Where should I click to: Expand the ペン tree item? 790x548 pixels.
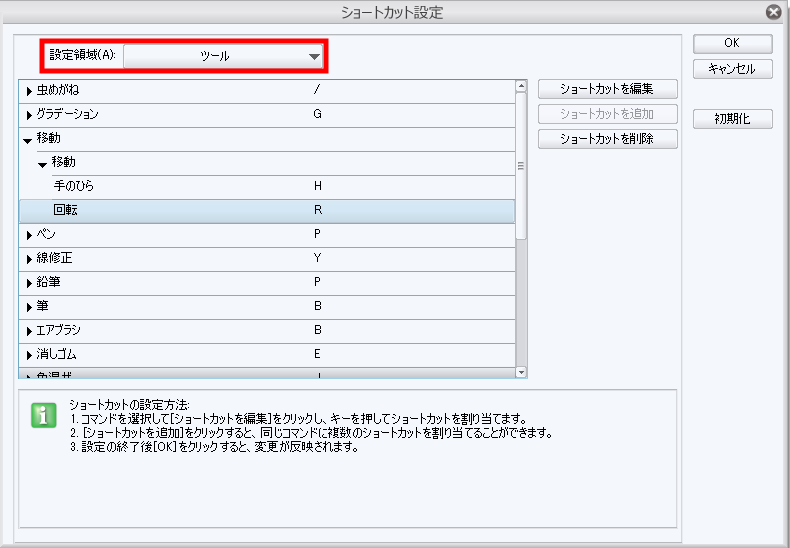point(29,235)
